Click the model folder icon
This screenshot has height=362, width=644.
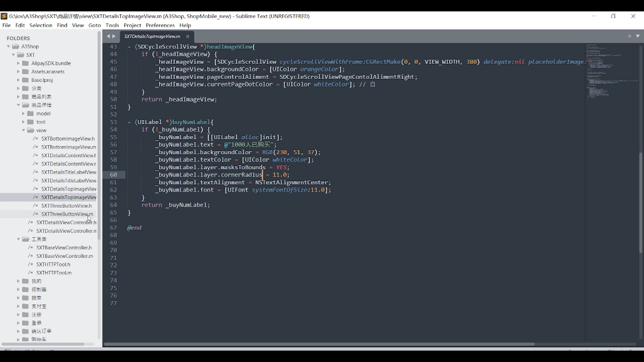[x=31, y=113]
